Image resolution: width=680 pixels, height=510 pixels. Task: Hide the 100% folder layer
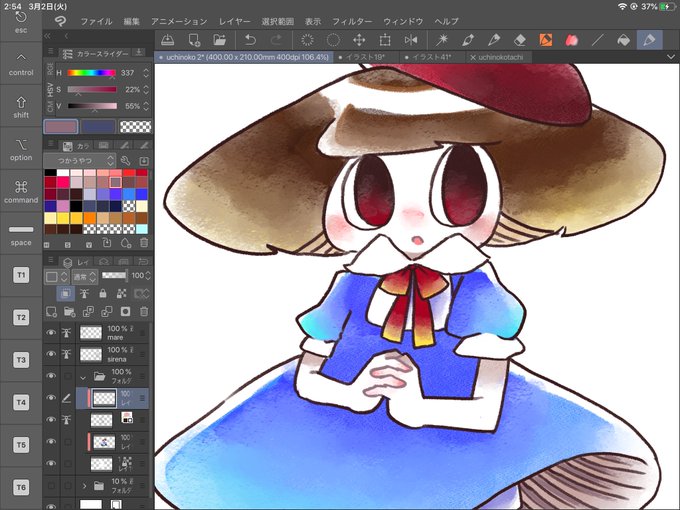pos(51,376)
